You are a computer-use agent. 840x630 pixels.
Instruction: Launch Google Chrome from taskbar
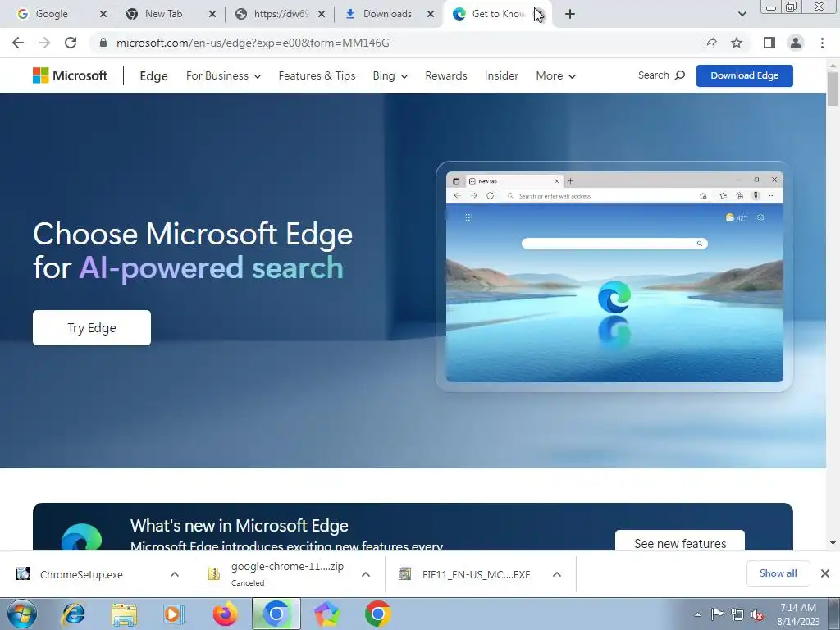[377, 614]
